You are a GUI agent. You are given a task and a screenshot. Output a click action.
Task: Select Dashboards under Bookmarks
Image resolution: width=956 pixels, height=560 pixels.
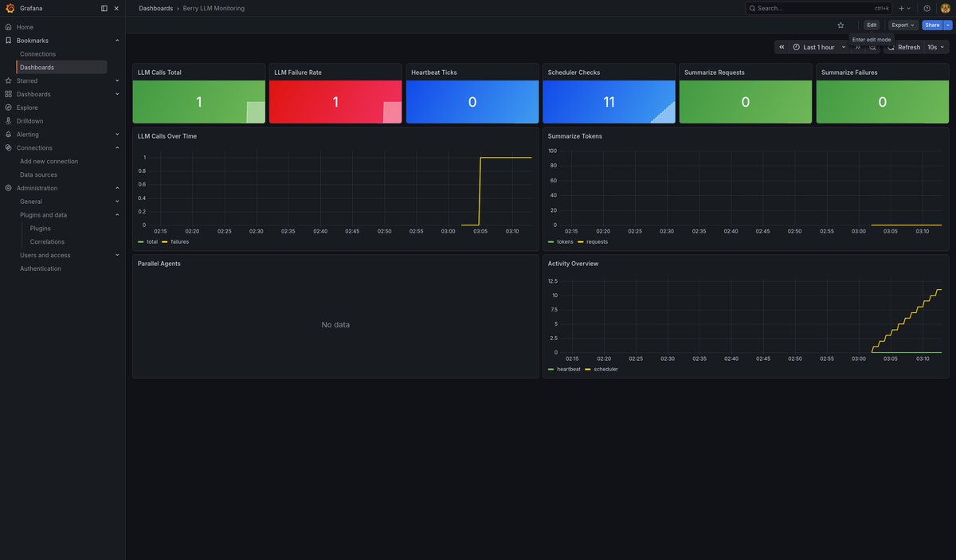[x=61, y=67]
